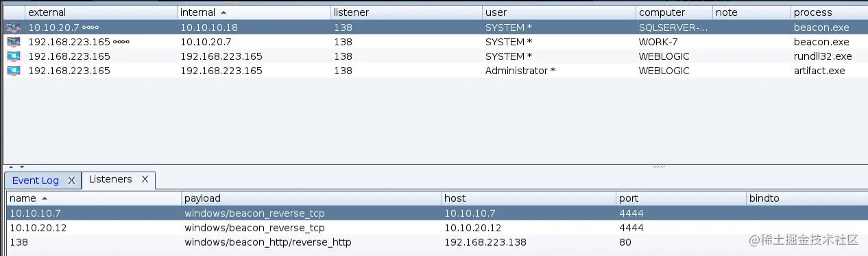Click external address 10.10.20.7 session

tap(53, 28)
